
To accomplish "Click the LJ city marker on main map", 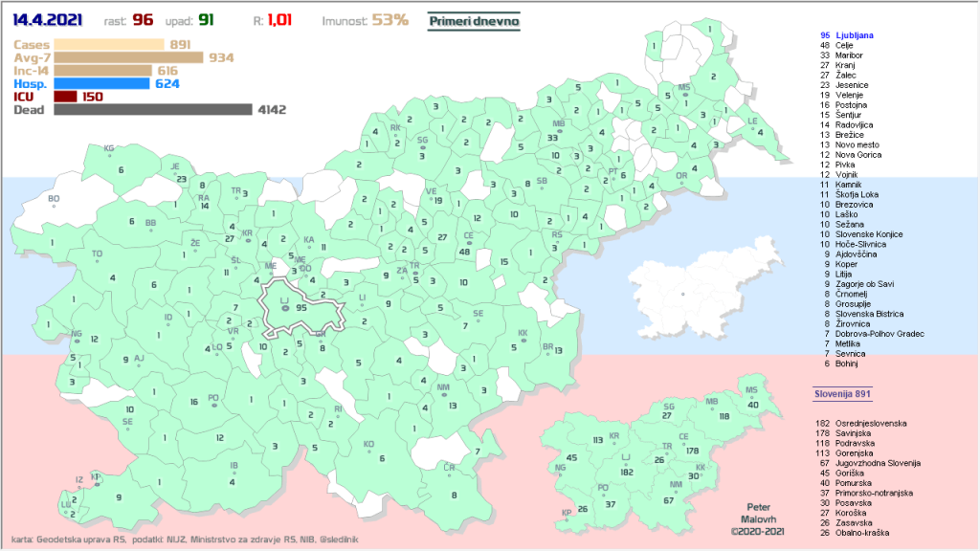I will click(284, 308).
